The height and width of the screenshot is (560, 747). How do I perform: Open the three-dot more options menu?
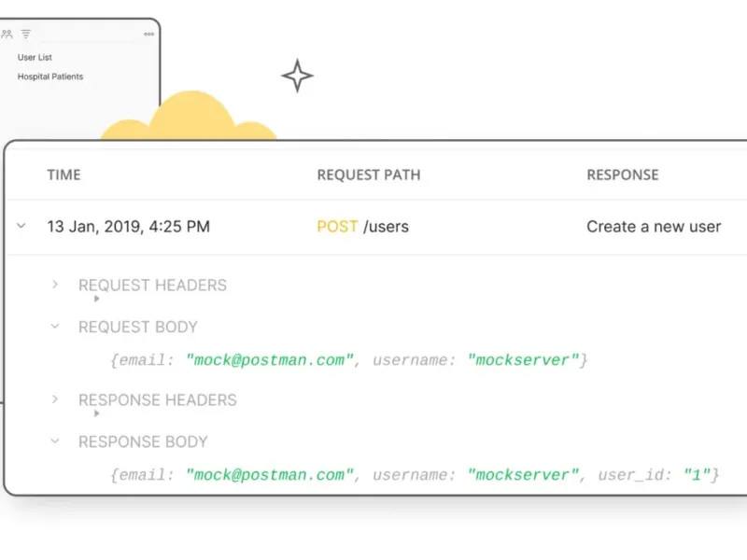coord(148,34)
